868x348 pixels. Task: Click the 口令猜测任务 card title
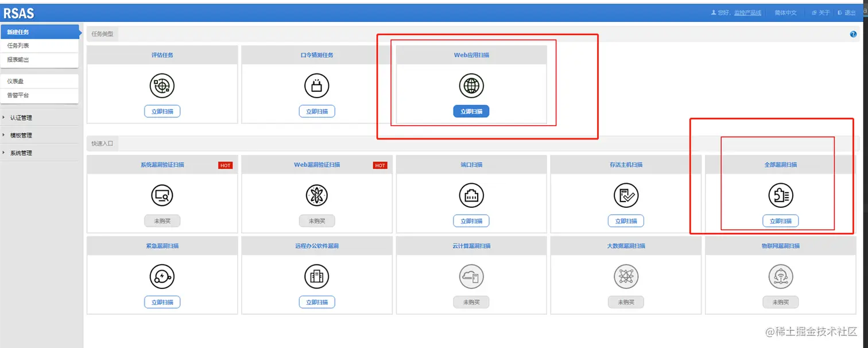click(317, 55)
